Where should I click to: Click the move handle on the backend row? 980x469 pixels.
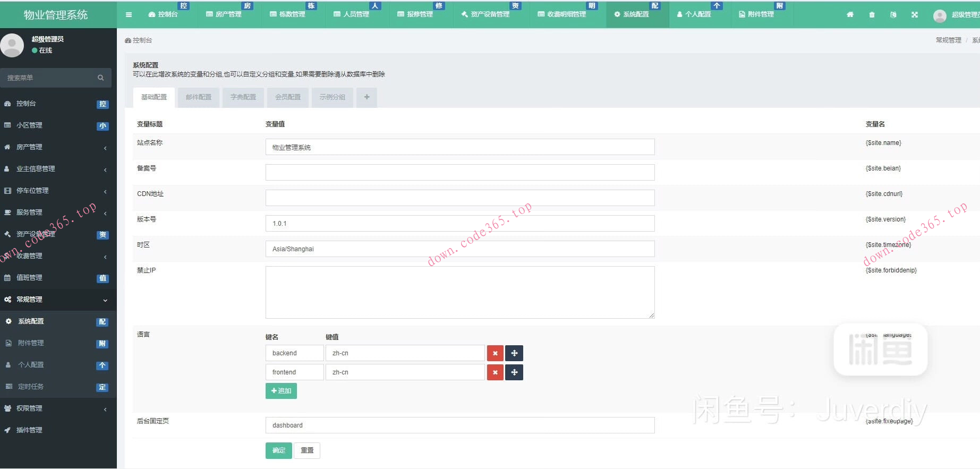514,353
